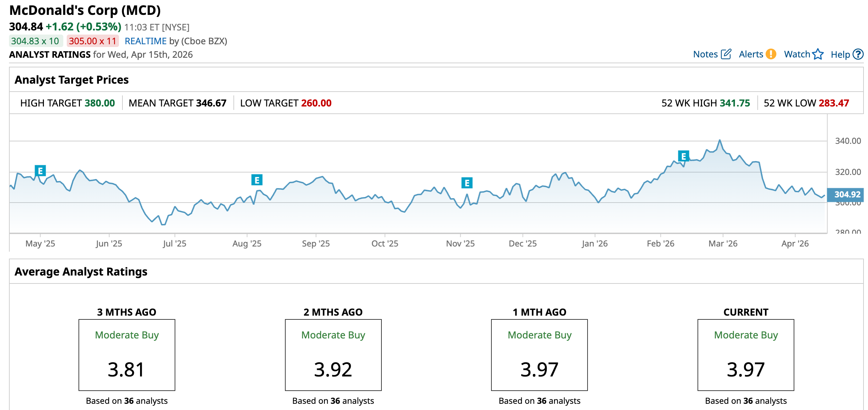Add MCD via Watch link
This screenshot has width=868, height=410.
[x=797, y=54]
